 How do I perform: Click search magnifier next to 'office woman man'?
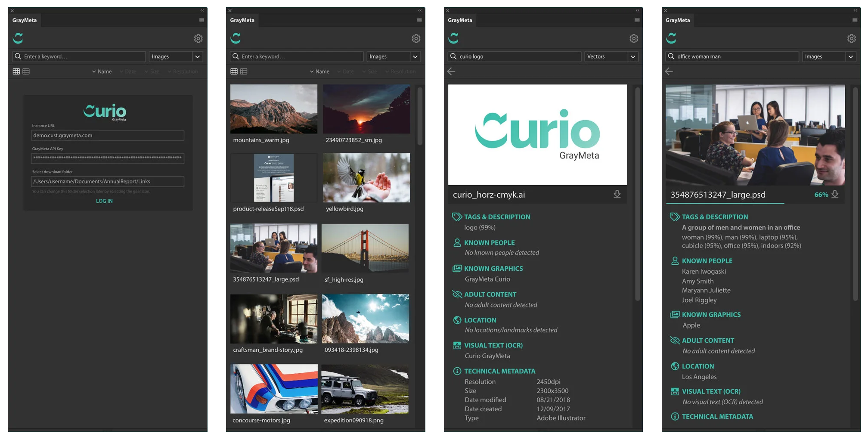coord(671,56)
